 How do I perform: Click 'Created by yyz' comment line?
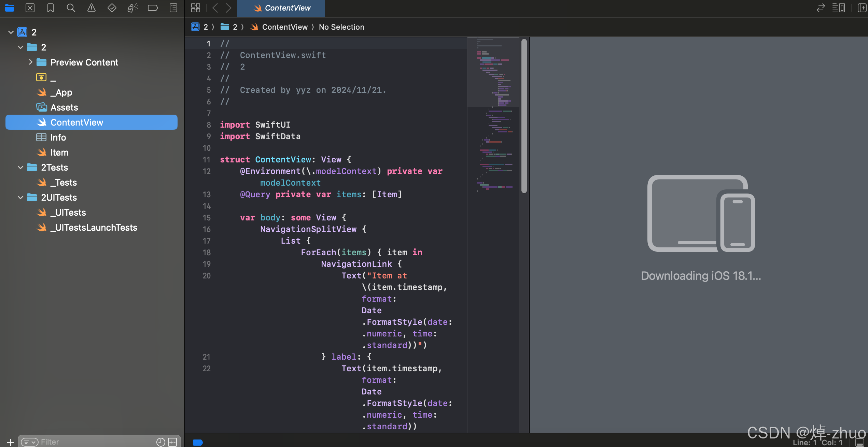(303, 90)
